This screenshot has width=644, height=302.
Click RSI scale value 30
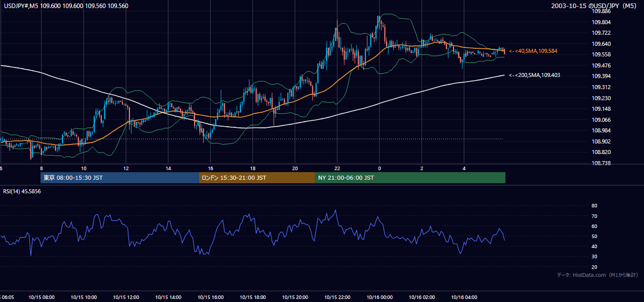[594, 257]
